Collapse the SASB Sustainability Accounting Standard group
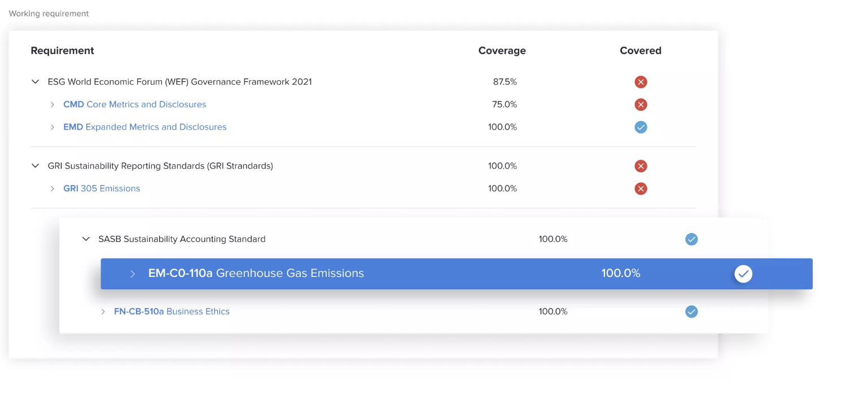Screen dimensions: 868x414 [86, 239]
